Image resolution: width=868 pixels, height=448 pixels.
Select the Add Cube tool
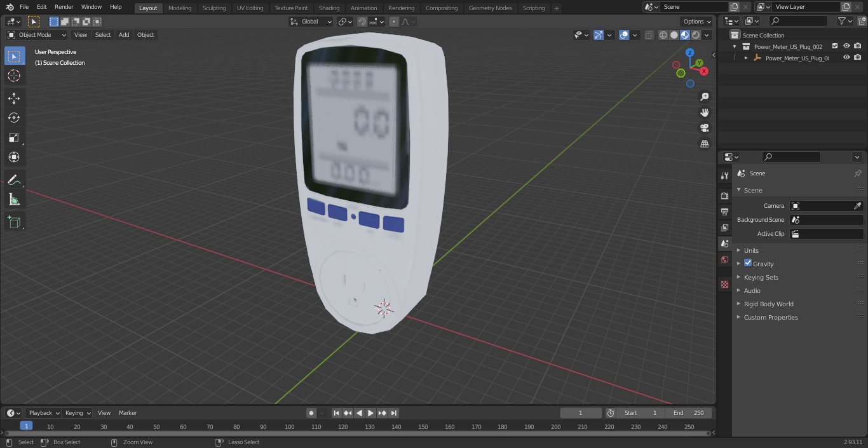[x=14, y=222]
